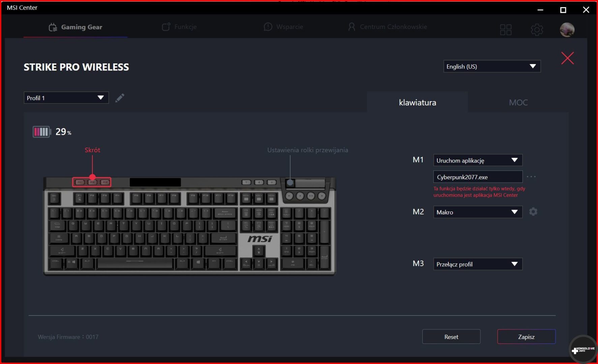The height and width of the screenshot is (364, 598).
Task: Open the M2 Makro function dropdown
Action: point(478,212)
